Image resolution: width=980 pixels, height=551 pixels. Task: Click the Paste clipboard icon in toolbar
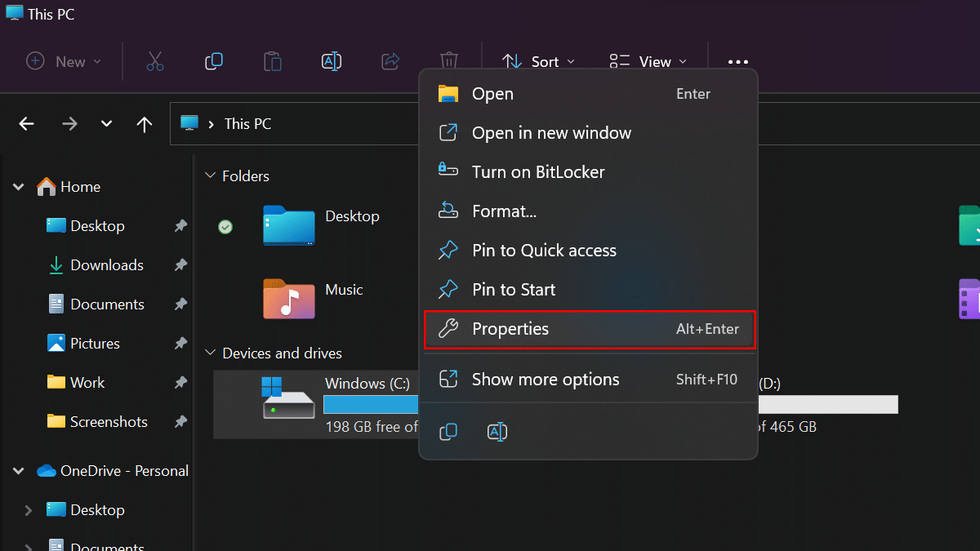click(x=272, y=61)
